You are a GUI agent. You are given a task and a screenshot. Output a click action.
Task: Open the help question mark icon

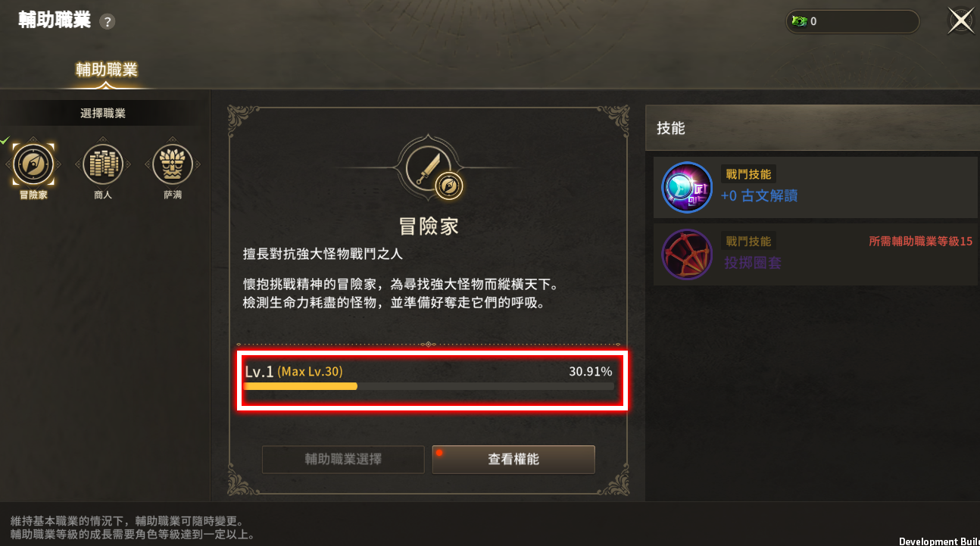pos(108,22)
